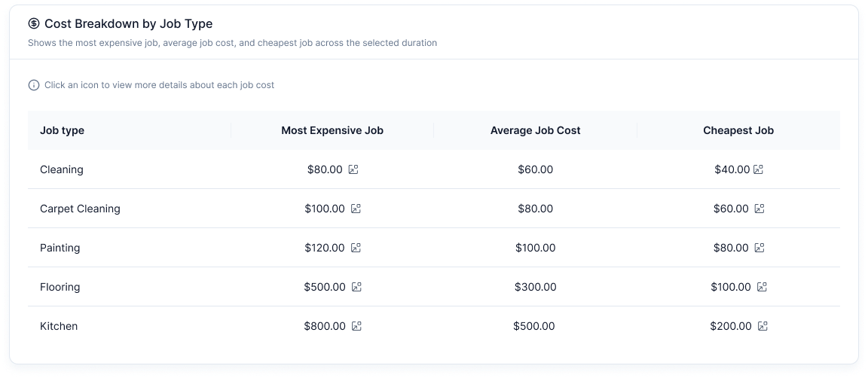The width and height of the screenshot is (868, 378).
Task: Click the dollar icon beside Cost Breakdown title
Action: coord(34,23)
